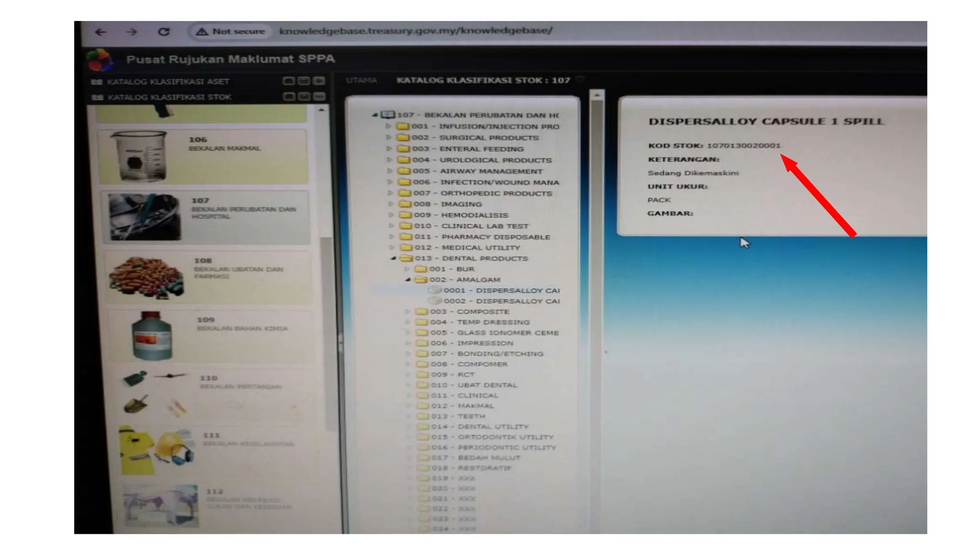Image resolution: width=980 pixels, height=551 pixels.
Task: Click the SPPA colorful logo
Action: click(x=100, y=60)
